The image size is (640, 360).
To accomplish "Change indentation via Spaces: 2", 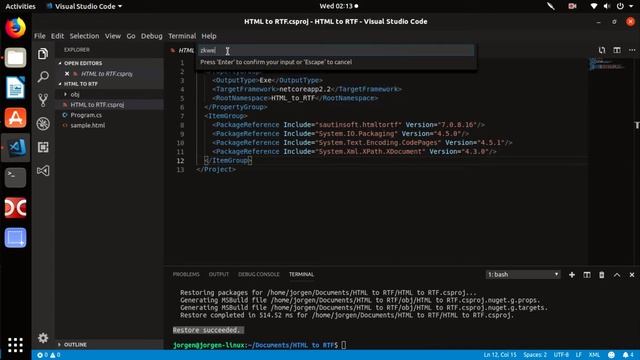I will click(535, 355).
